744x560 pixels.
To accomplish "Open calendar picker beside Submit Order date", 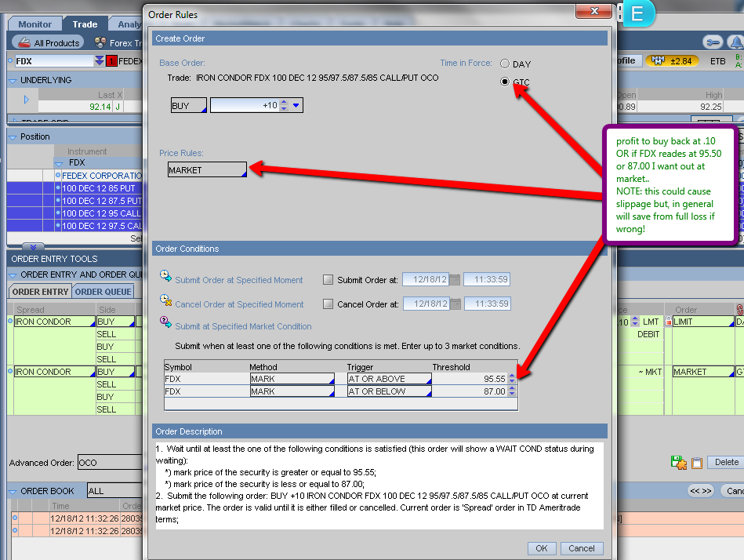I will 455,280.
